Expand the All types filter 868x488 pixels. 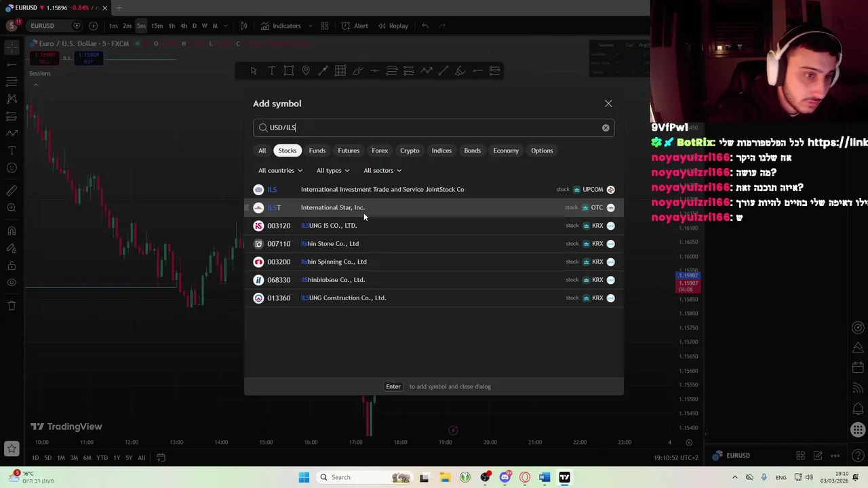pos(332,171)
